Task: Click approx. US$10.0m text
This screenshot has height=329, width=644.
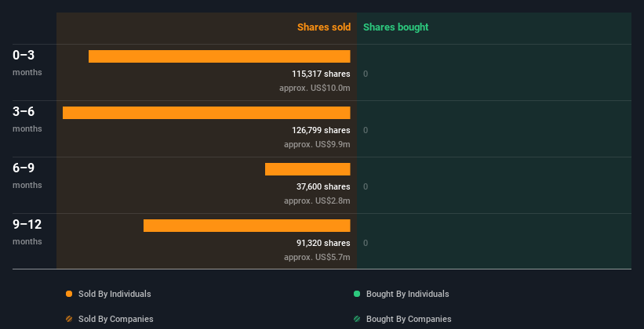Action: pyautogui.click(x=315, y=88)
